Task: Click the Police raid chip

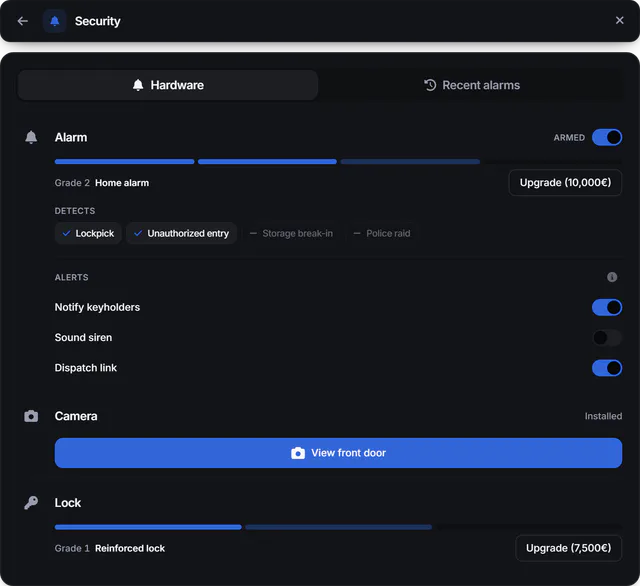Action: [x=382, y=233]
